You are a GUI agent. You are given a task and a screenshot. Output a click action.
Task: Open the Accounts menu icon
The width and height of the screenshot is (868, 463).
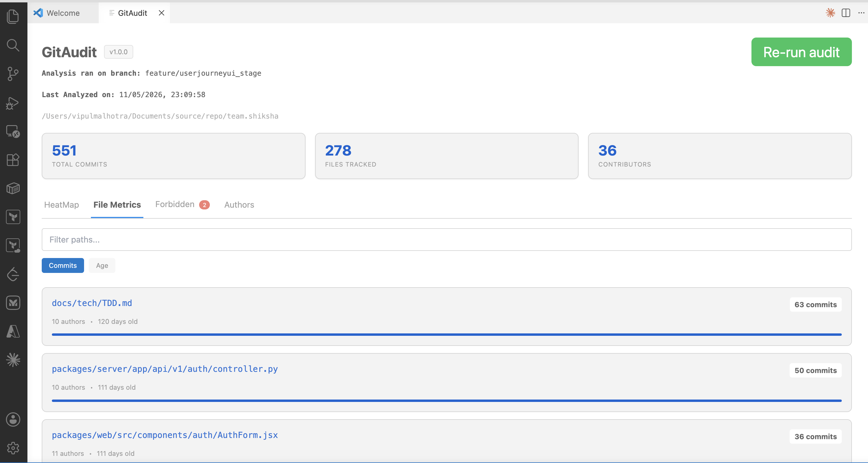point(13,420)
